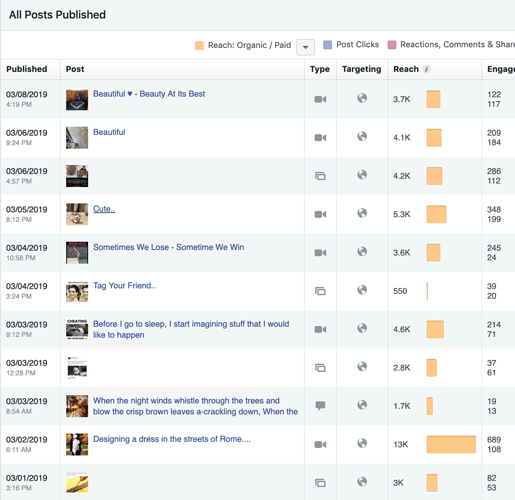The width and height of the screenshot is (515, 500).
Task: Click status comment type icon for night winds post
Action: coord(320,406)
